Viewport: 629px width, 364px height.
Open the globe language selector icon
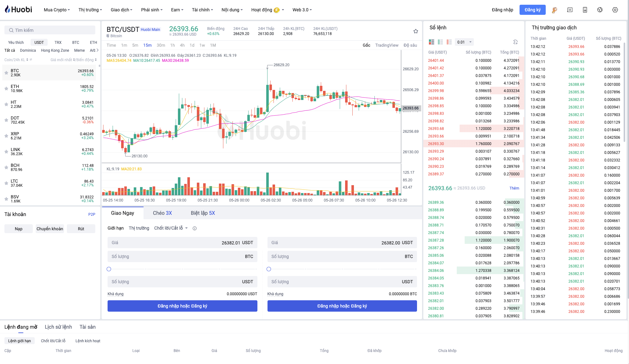[x=600, y=10]
